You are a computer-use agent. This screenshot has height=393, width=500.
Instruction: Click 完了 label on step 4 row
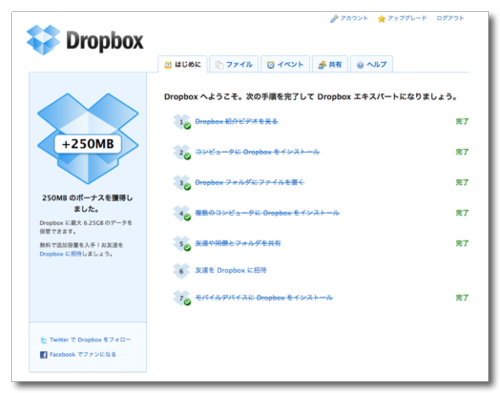tap(462, 213)
